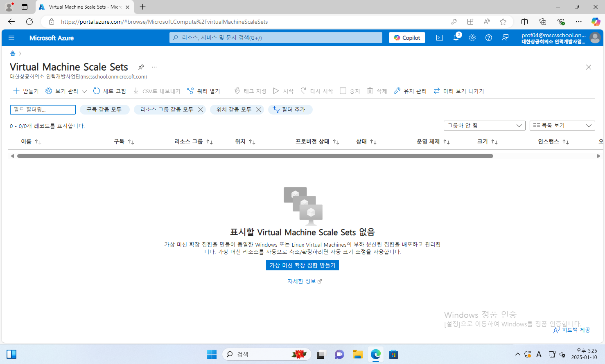Sort by 리소스 그룹 column
605x364 pixels.
194,142
